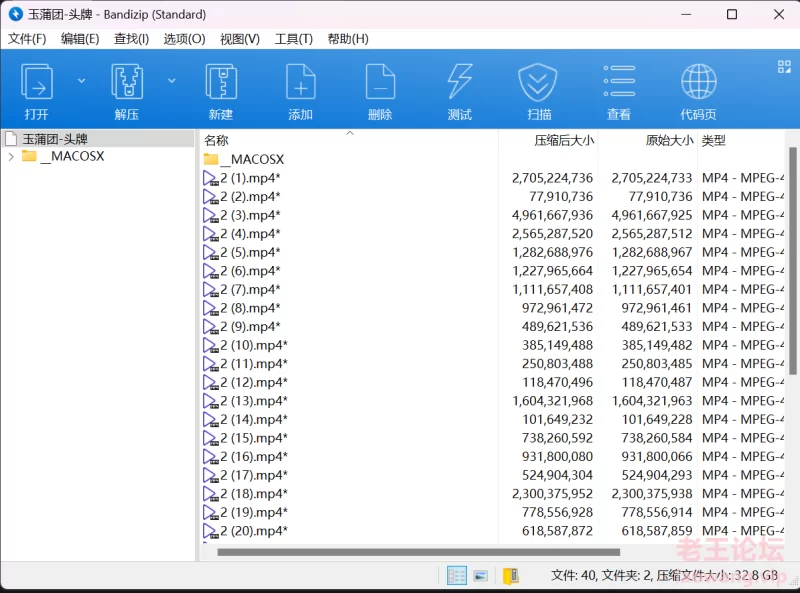Open the dropdown arrow next to 解压

(x=172, y=81)
